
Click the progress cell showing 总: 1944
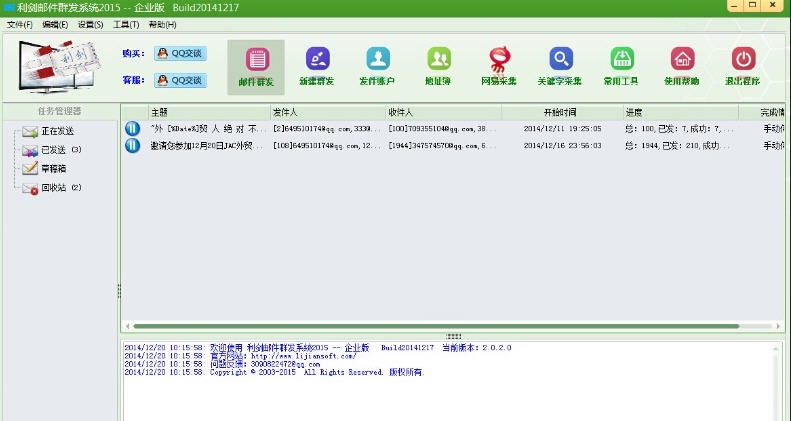click(679, 146)
